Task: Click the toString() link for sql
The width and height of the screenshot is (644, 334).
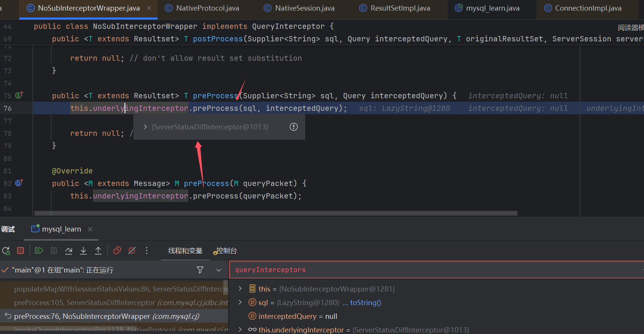Action: click(365, 302)
